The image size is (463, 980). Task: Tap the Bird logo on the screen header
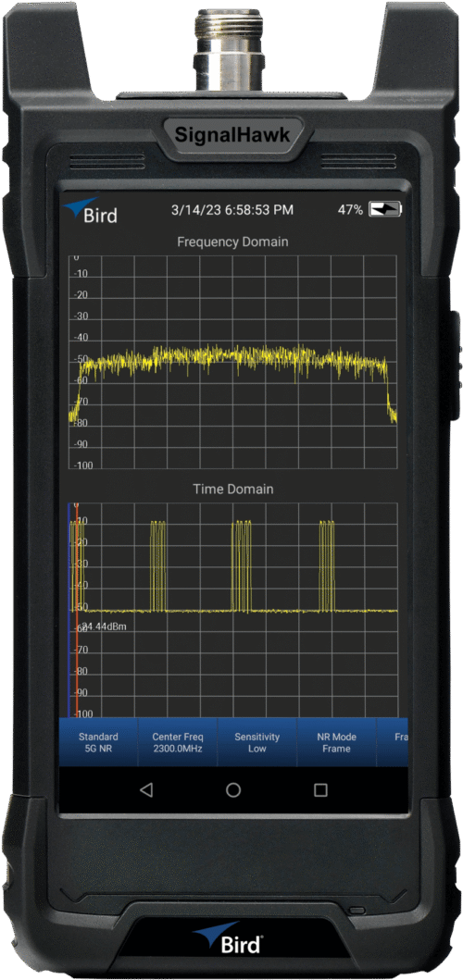[x=91, y=211]
